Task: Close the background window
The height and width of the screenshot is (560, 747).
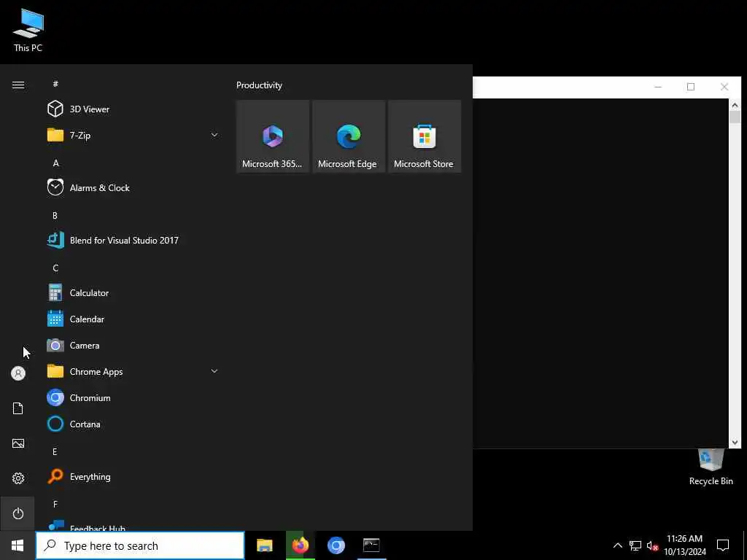Action: click(x=724, y=87)
